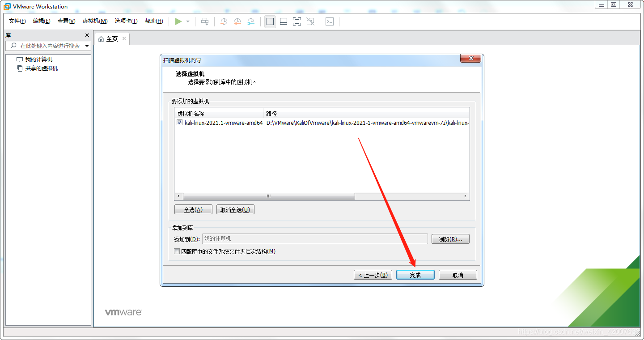This screenshot has height=340, width=644.
Task: Open the 查看(V) menu
Action: 66,21
